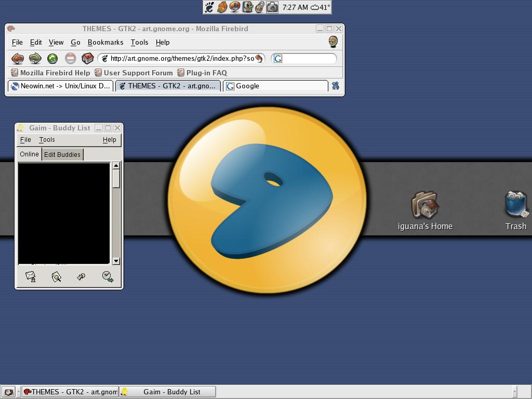Click the Gaim Get User Info icon

(x=56, y=277)
